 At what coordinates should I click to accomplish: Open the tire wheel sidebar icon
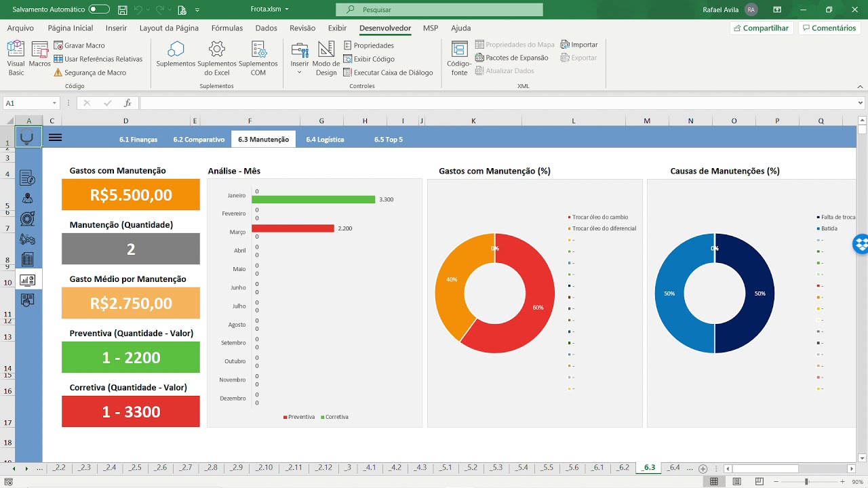coord(28,219)
